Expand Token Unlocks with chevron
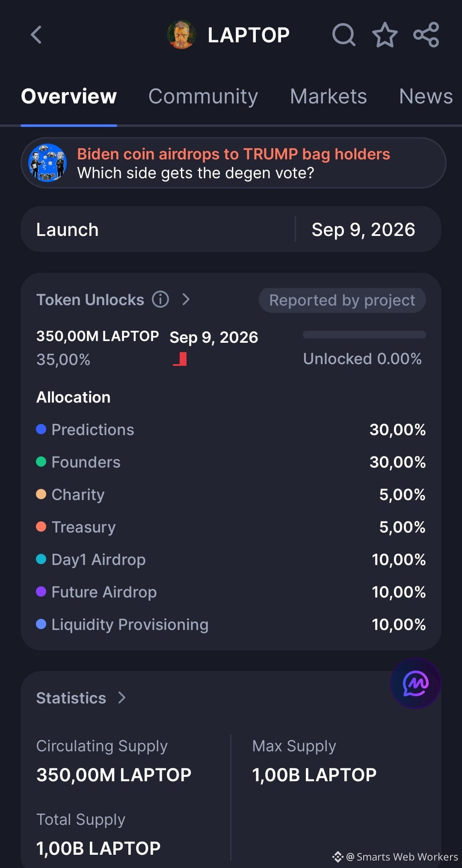The height and width of the screenshot is (868, 462). click(186, 299)
